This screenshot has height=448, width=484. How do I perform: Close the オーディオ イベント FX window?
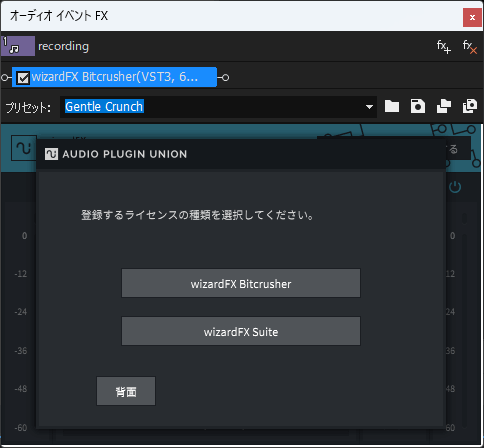click(x=472, y=17)
